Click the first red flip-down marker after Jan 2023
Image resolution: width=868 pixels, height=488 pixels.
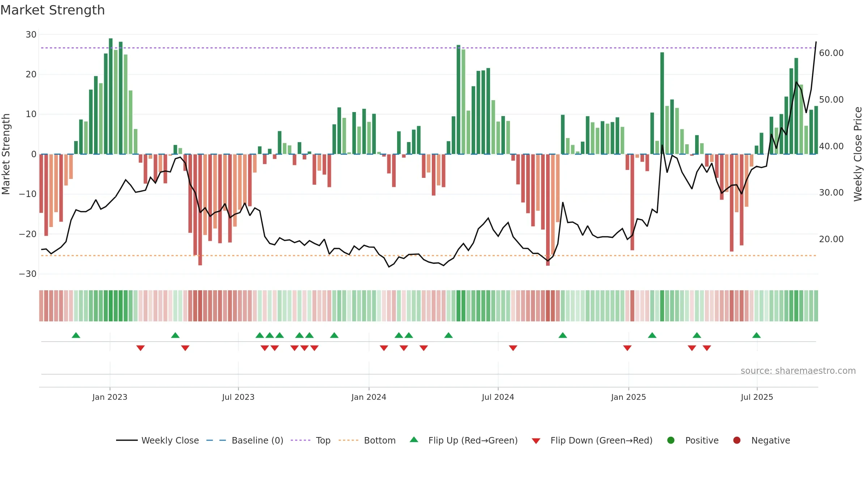point(141,348)
